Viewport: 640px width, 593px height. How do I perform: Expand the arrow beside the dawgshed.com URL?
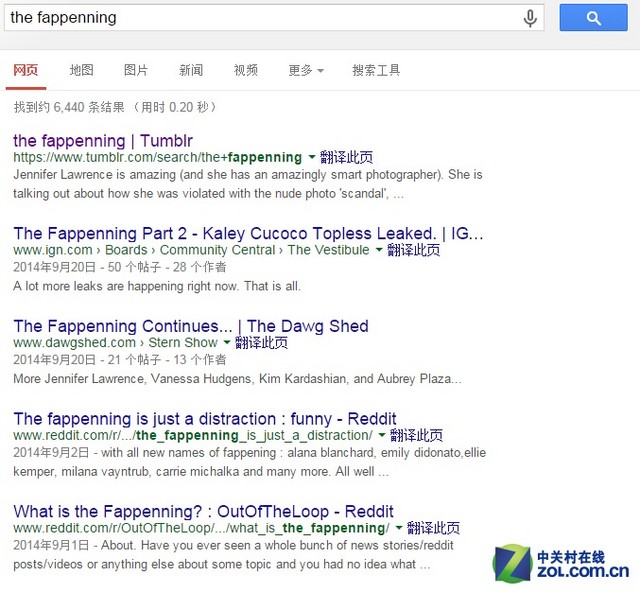click(227, 343)
